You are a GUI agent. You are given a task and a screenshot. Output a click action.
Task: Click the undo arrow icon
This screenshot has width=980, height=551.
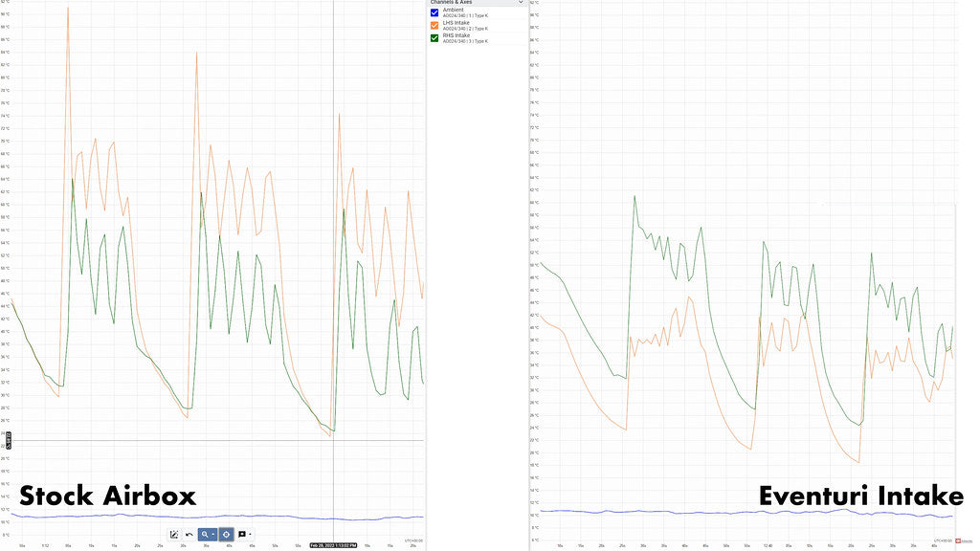click(x=189, y=535)
